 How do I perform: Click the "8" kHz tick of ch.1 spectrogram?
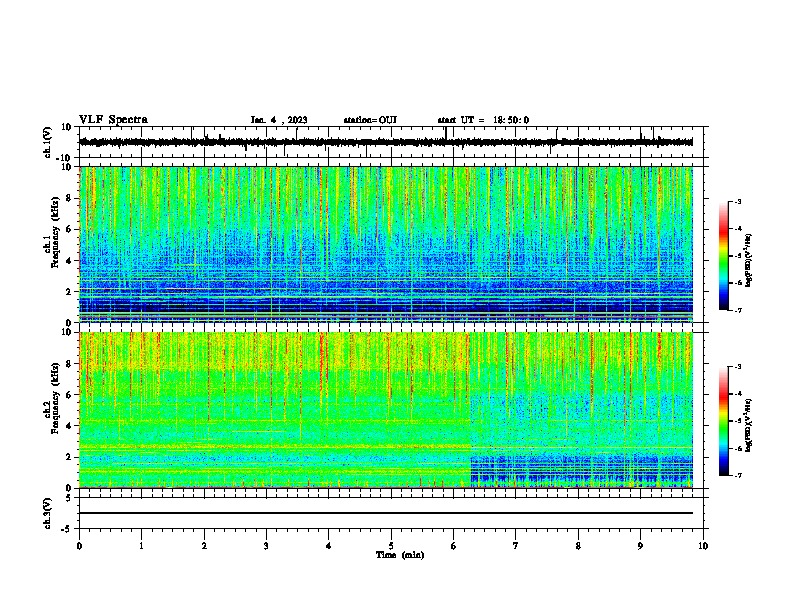tap(70, 198)
